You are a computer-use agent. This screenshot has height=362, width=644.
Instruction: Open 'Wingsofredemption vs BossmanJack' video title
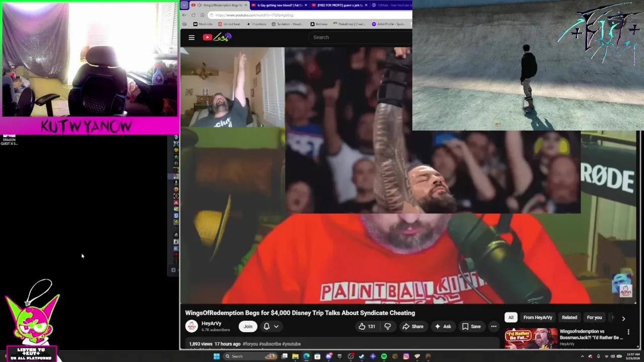[x=591, y=334]
